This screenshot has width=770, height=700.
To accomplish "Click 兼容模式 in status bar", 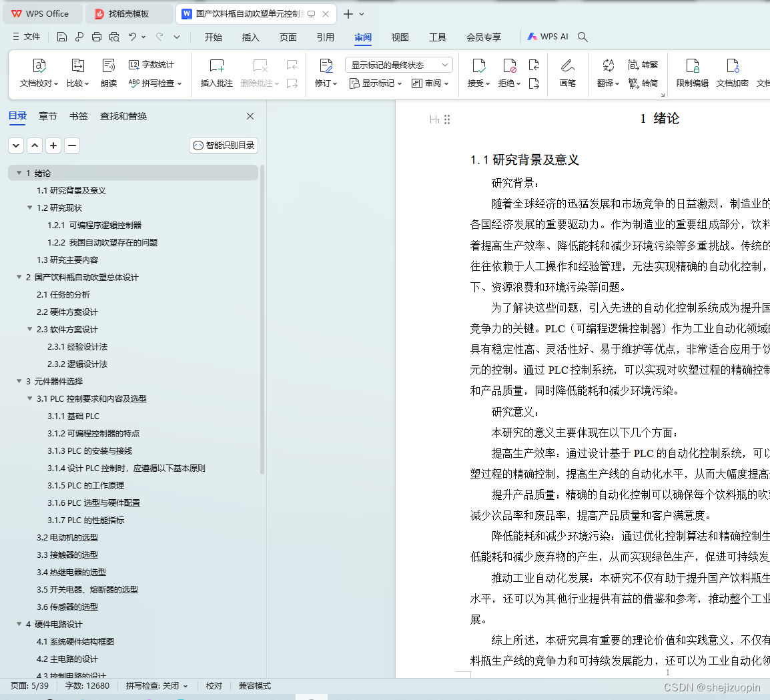I will pos(254,686).
